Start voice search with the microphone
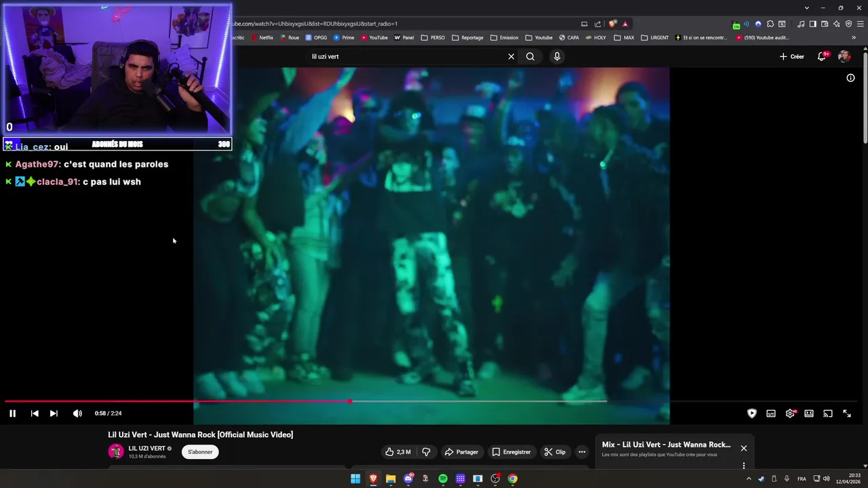This screenshot has height=488, width=868. click(557, 56)
